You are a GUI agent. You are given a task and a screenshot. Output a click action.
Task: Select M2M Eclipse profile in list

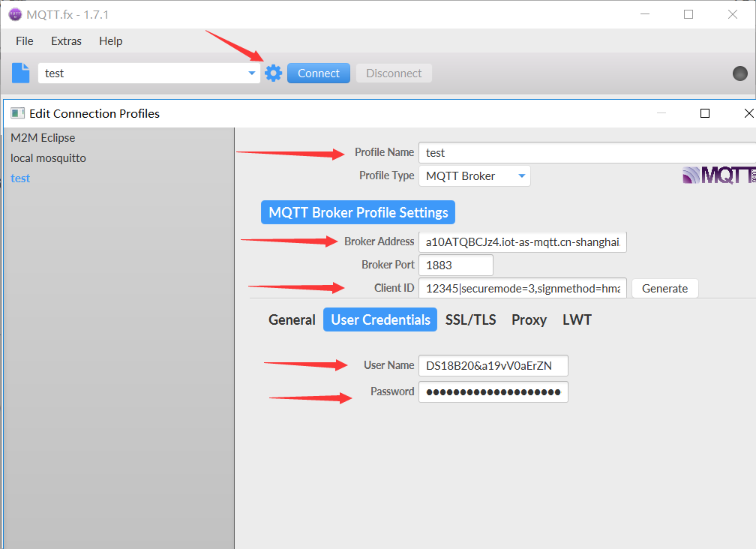(x=43, y=138)
